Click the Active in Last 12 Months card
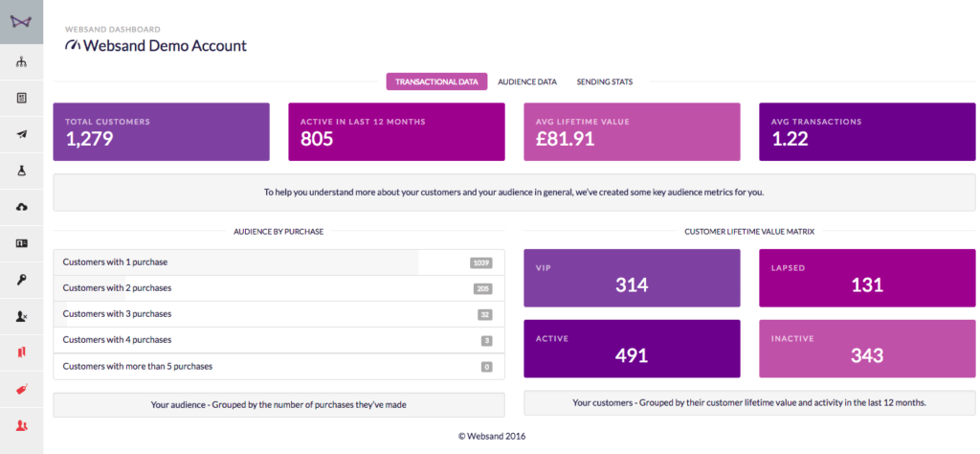Viewport: 980px width, 454px height. coord(396,132)
